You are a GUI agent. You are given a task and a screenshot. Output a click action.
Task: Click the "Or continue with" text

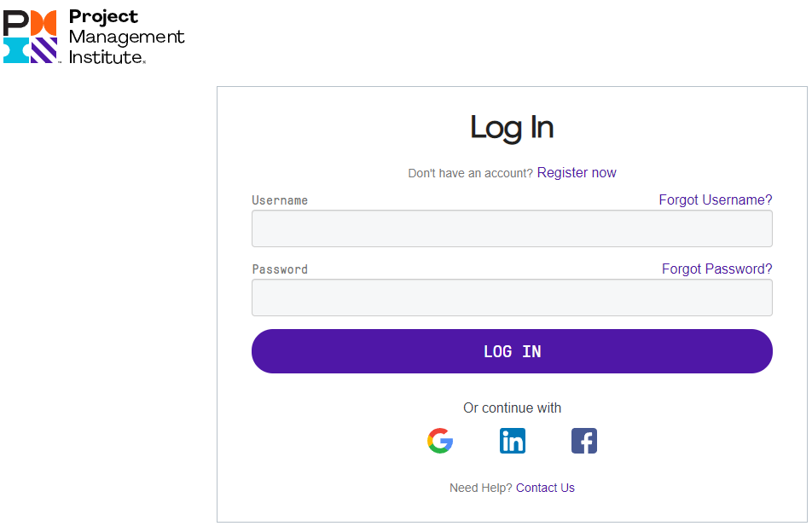pos(512,408)
